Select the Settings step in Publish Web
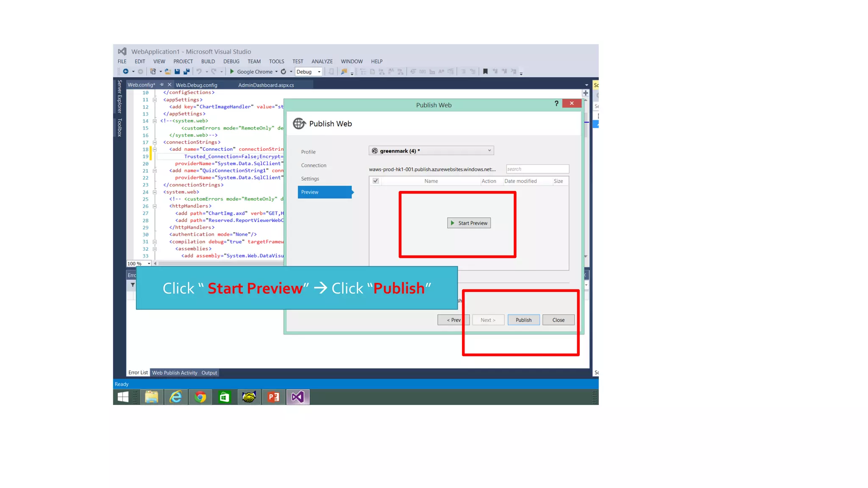The image size is (868, 488). pos(310,179)
